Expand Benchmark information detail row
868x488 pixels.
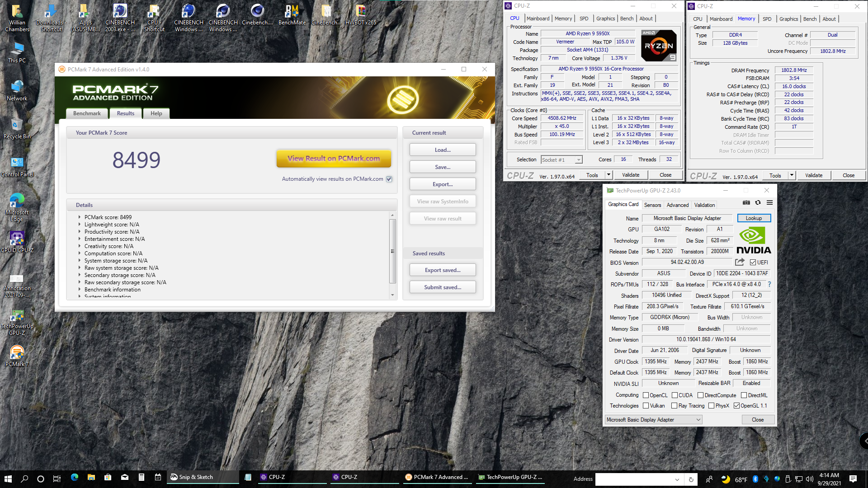click(x=80, y=289)
